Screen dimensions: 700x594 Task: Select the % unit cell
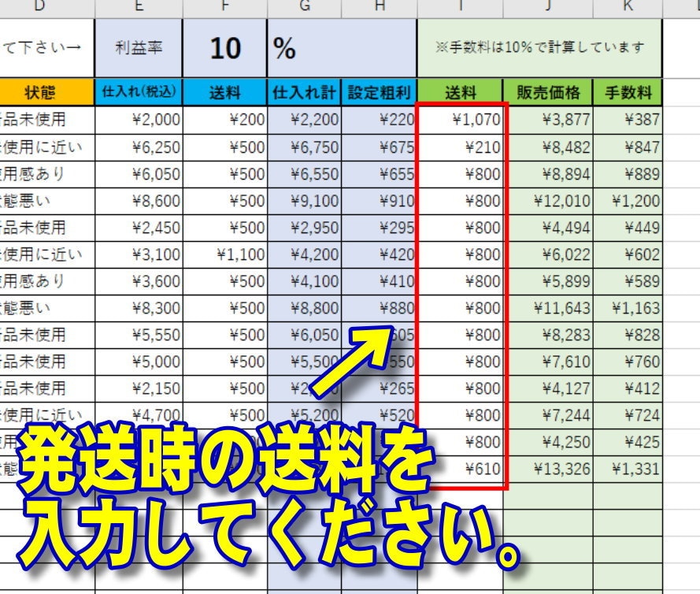click(342, 48)
